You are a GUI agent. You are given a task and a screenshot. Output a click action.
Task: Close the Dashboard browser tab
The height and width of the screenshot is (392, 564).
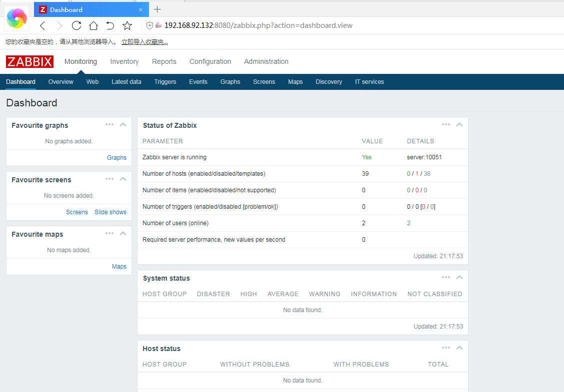click(x=140, y=9)
